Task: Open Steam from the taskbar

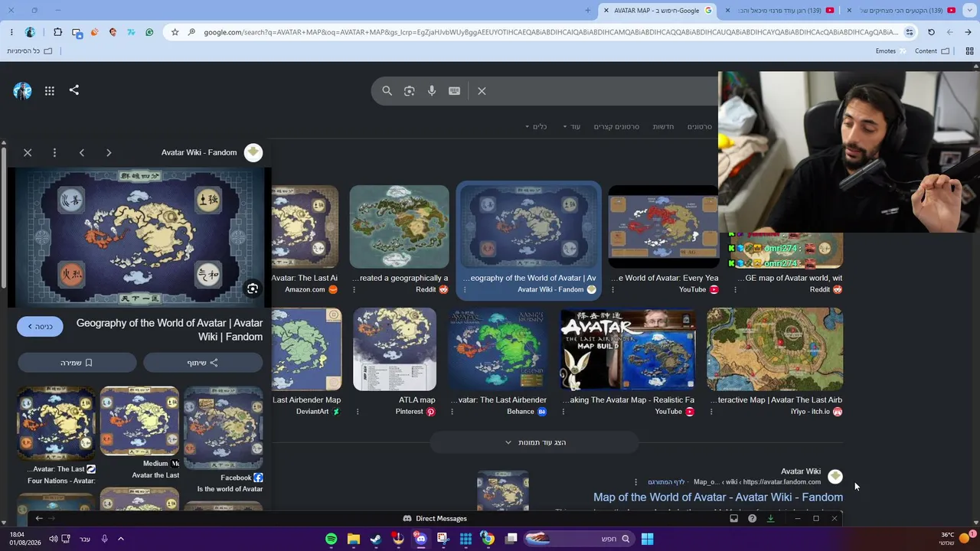Action: coord(376,539)
